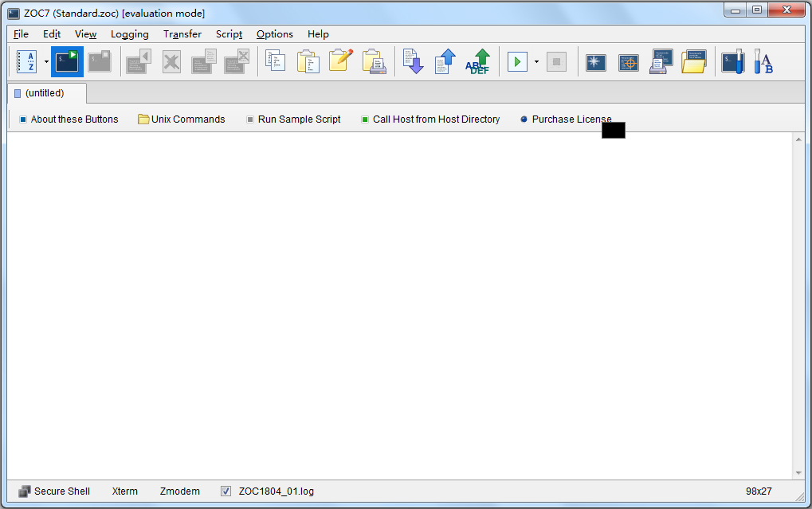Viewport: 812px width, 509px height.
Task: Toggle the ZOC1804_01.log logging checkbox
Action: 226,491
